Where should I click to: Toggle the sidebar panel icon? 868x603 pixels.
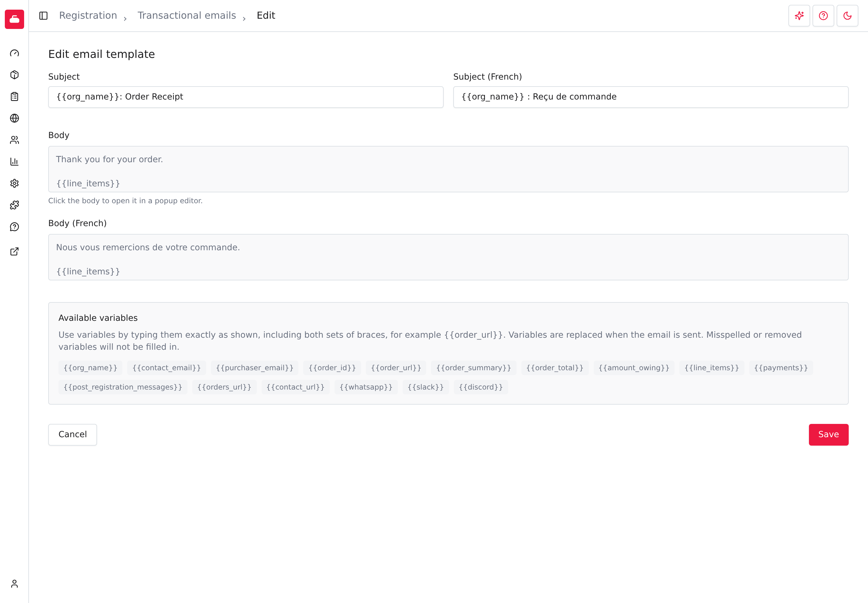tap(43, 15)
